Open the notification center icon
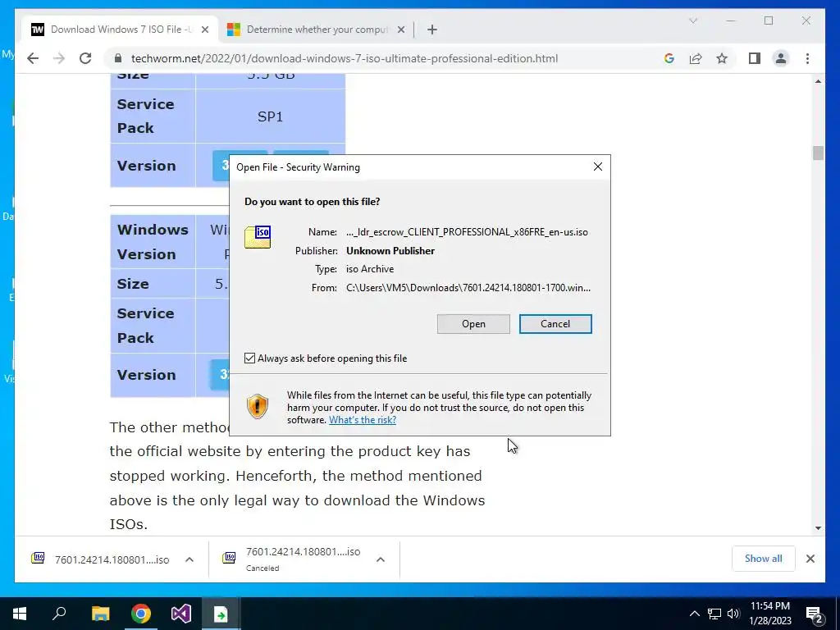This screenshot has width=840, height=630. point(814,614)
